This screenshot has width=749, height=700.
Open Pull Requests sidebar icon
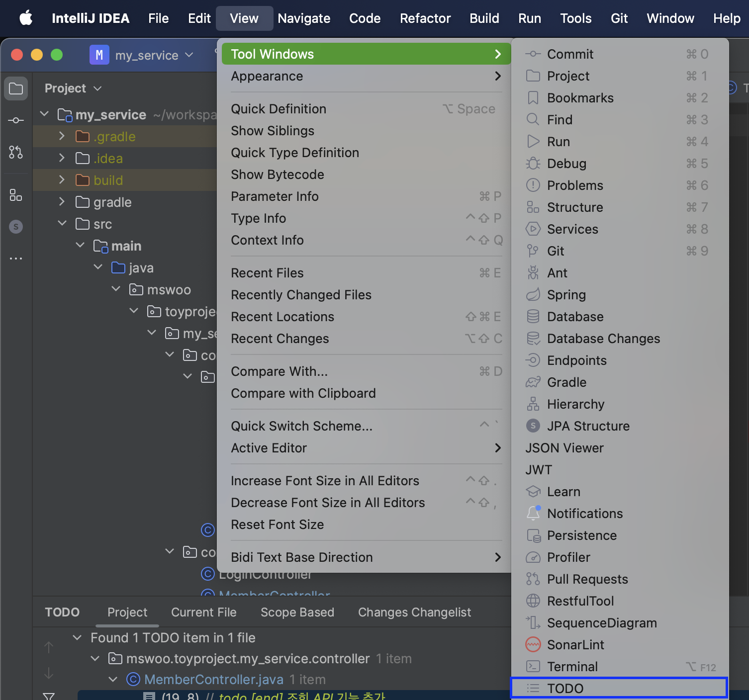[x=16, y=152]
